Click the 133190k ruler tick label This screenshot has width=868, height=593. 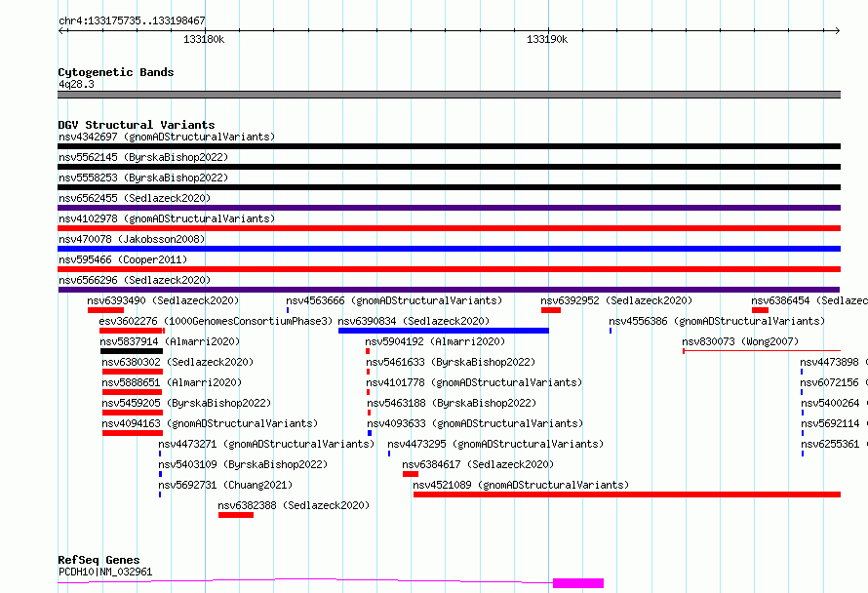coord(547,39)
